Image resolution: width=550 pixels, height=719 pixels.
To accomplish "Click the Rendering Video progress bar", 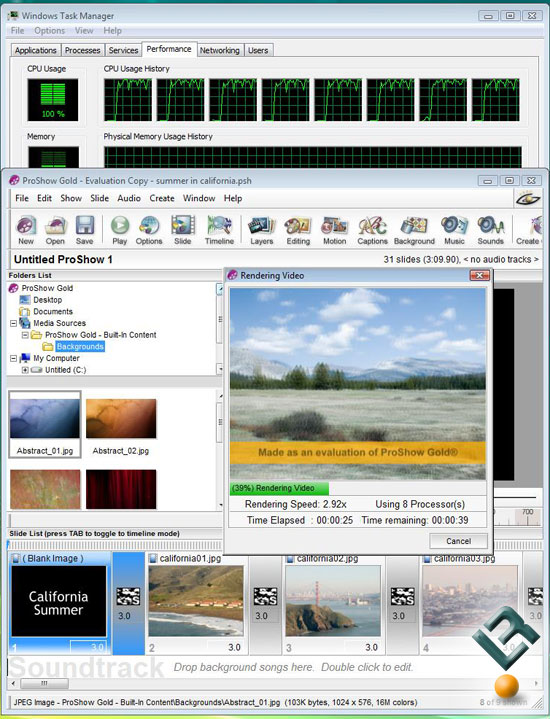I will pos(358,488).
